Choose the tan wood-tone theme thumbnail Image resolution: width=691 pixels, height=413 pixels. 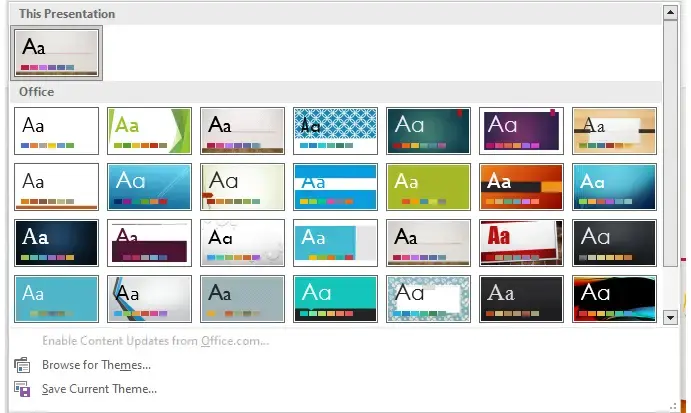pyautogui.click(x=614, y=131)
